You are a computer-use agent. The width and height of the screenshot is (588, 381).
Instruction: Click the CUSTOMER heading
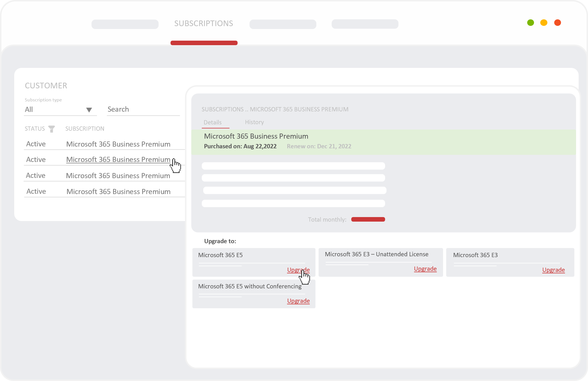coord(46,86)
